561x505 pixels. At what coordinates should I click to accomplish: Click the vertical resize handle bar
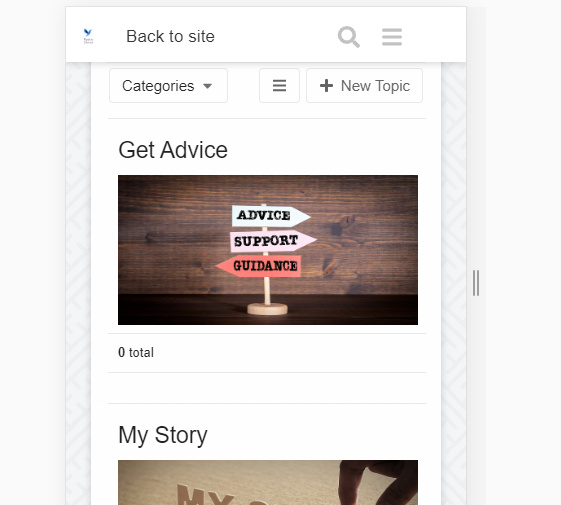(476, 283)
